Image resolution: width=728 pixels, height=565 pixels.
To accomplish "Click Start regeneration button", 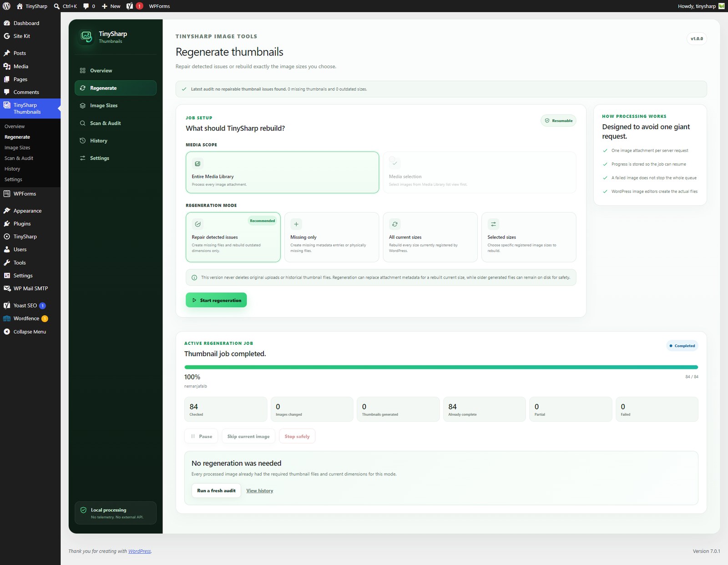I will (x=216, y=300).
